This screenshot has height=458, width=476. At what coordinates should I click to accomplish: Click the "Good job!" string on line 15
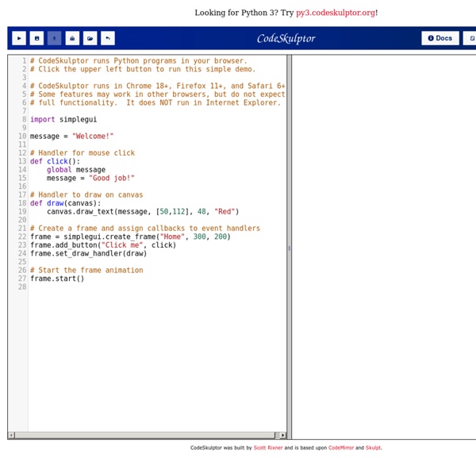[x=111, y=178]
